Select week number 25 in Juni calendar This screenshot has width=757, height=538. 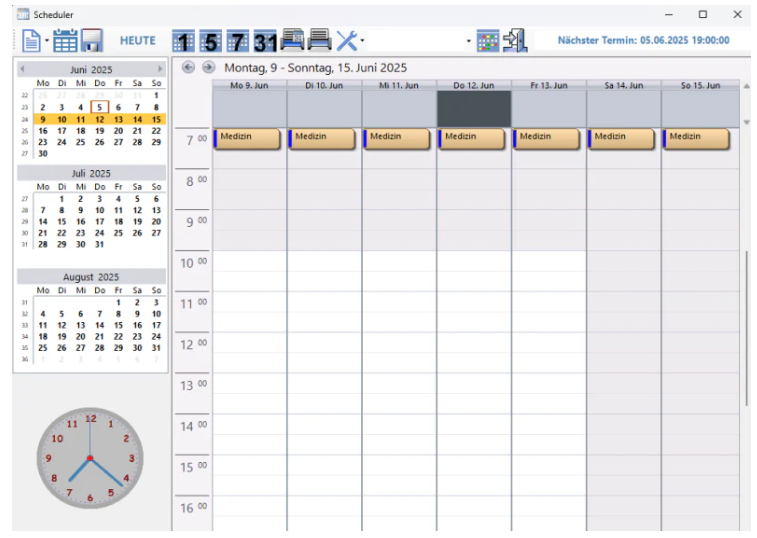25,131
